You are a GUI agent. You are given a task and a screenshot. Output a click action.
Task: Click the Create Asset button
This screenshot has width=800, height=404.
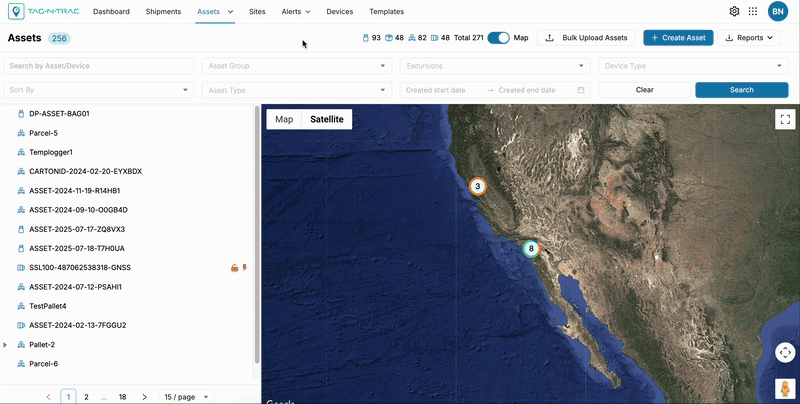678,38
